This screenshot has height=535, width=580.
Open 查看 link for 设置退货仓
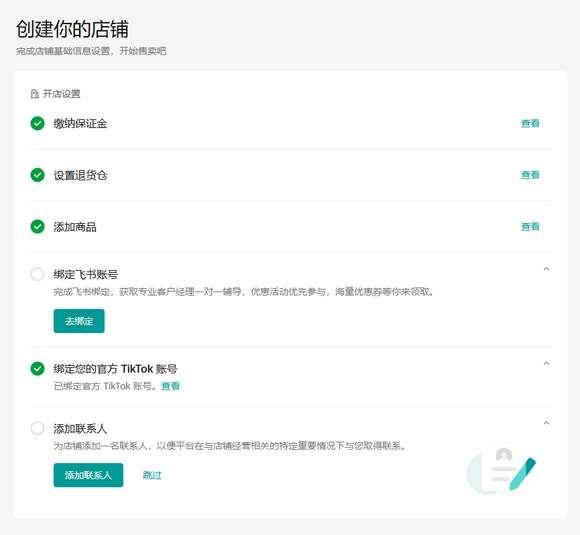coord(530,175)
